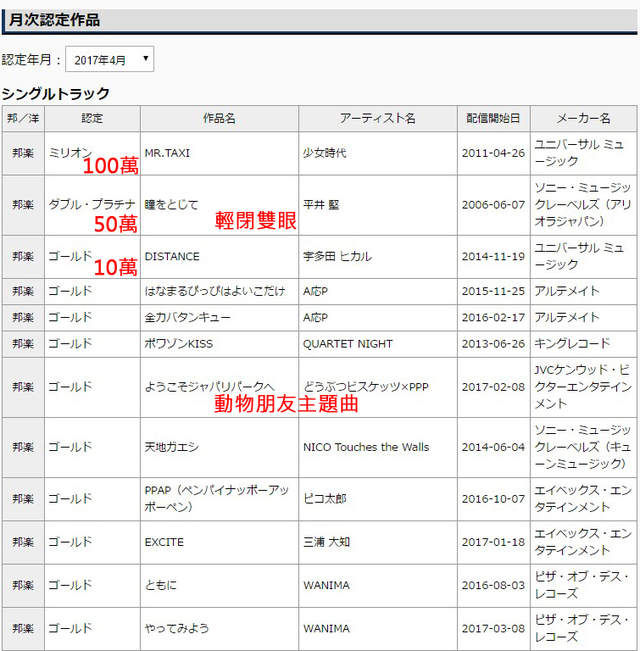
Task: Click the 認定 column header
Action: pyautogui.click(x=92, y=118)
